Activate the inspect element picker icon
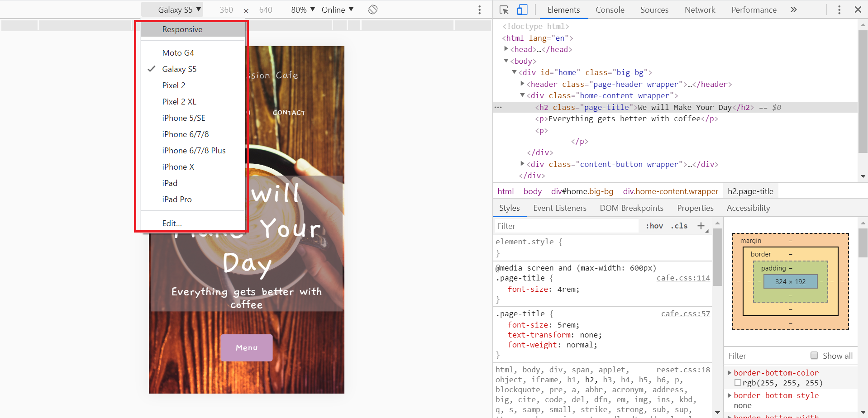 [x=504, y=9]
